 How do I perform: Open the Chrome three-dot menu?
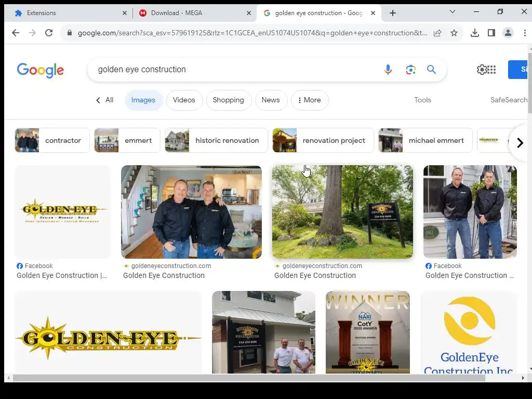[525, 33]
